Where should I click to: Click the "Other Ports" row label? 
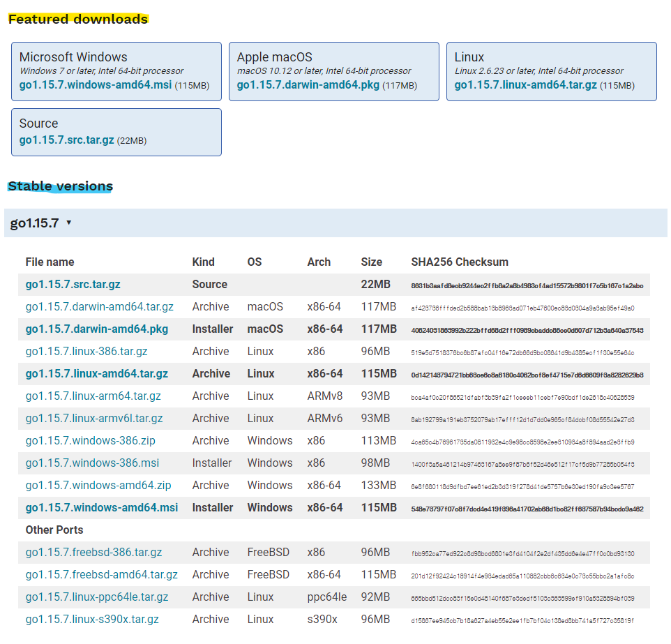[54, 530]
